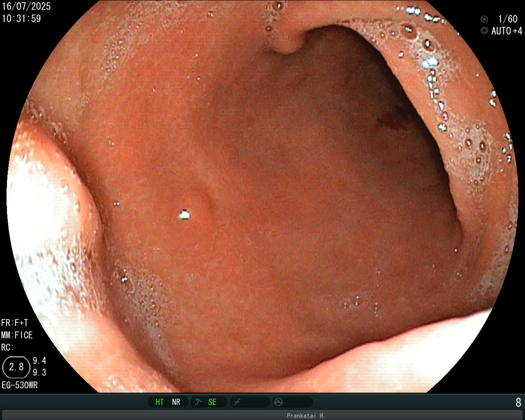Image resolution: width=525 pixels, height=420 pixels.
Task: Toggle the green HT indicator
Action: tap(160, 402)
